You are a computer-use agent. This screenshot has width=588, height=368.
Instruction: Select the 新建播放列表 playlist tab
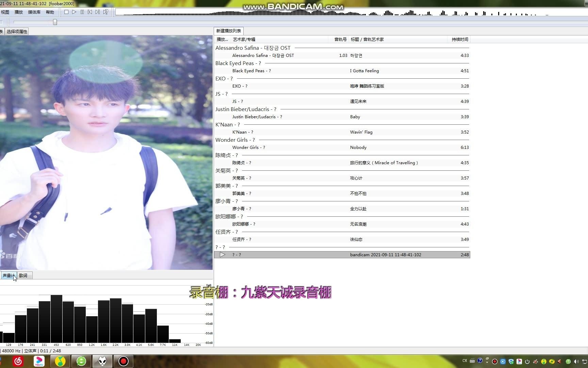pyautogui.click(x=229, y=31)
